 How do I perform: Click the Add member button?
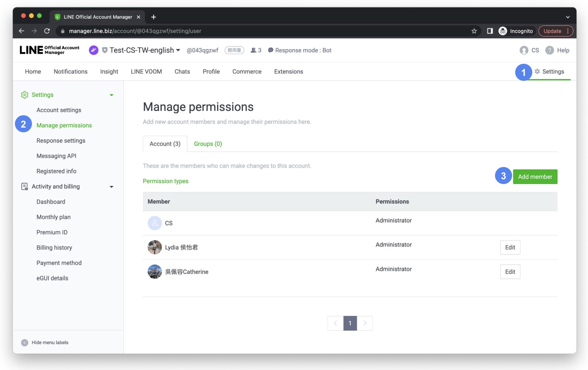click(x=535, y=176)
